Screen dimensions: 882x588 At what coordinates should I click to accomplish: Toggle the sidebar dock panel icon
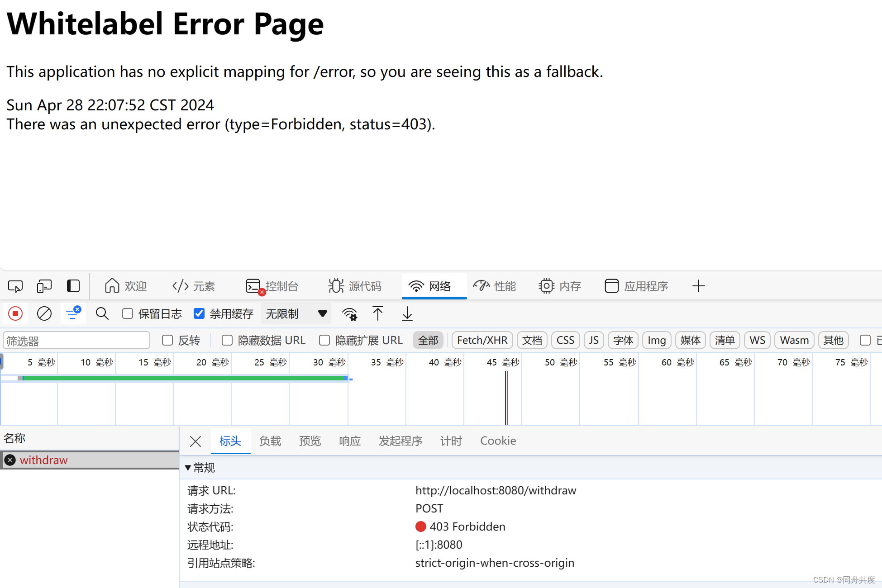point(73,286)
